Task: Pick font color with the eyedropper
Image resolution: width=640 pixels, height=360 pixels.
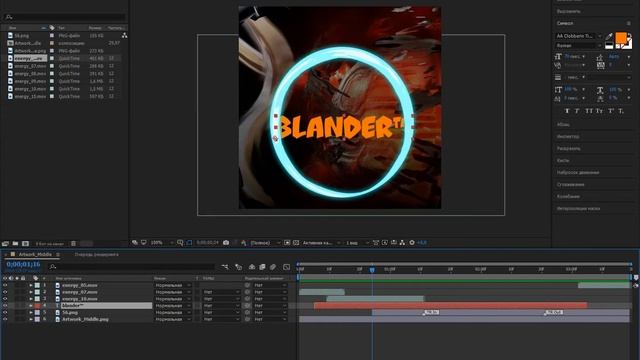Action: coord(609,37)
